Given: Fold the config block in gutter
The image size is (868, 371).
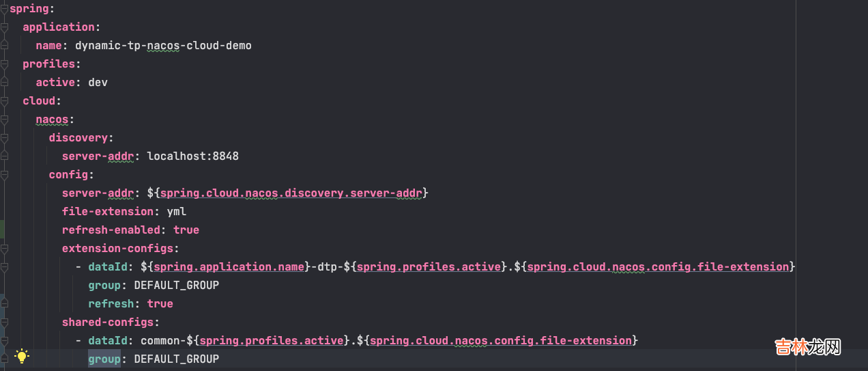Looking at the screenshot, I should [4, 175].
